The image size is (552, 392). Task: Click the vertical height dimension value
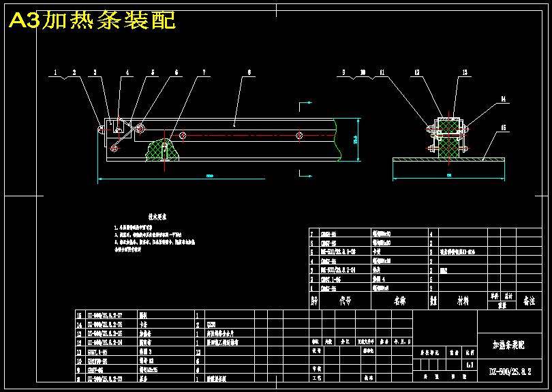click(355, 140)
